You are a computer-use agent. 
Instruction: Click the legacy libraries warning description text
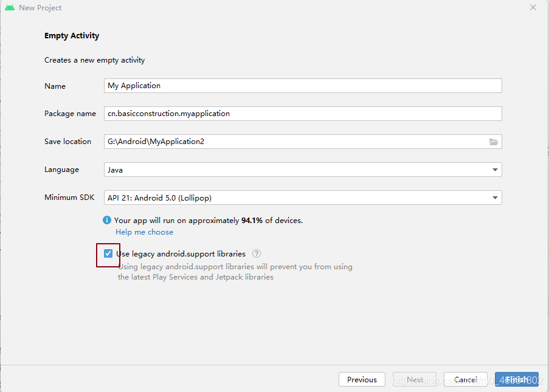pyautogui.click(x=235, y=272)
